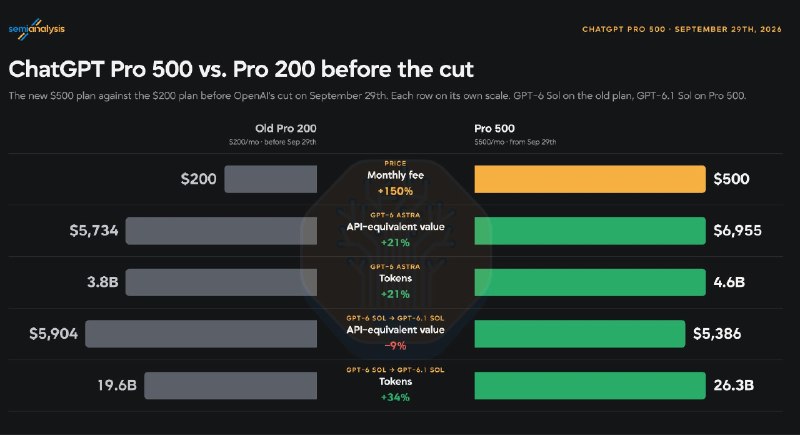The height and width of the screenshot is (435, 800).
Task: Select the green $5,386 value bar
Action: coord(580,334)
